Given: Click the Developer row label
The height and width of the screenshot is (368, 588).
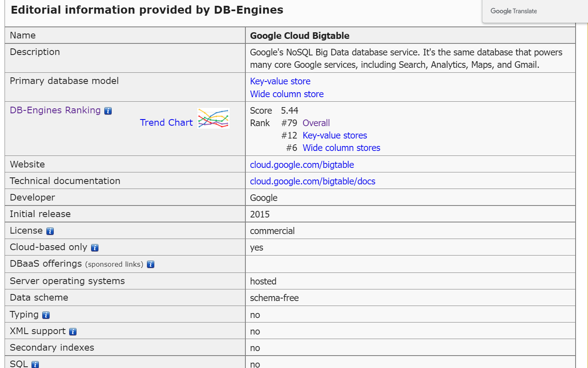Looking at the screenshot, I should click(32, 197).
